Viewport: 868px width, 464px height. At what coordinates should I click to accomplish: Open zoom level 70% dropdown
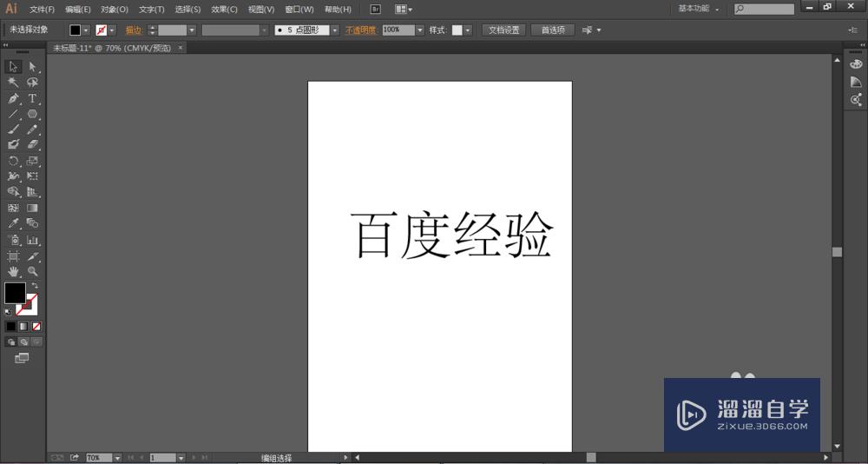click(x=117, y=458)
